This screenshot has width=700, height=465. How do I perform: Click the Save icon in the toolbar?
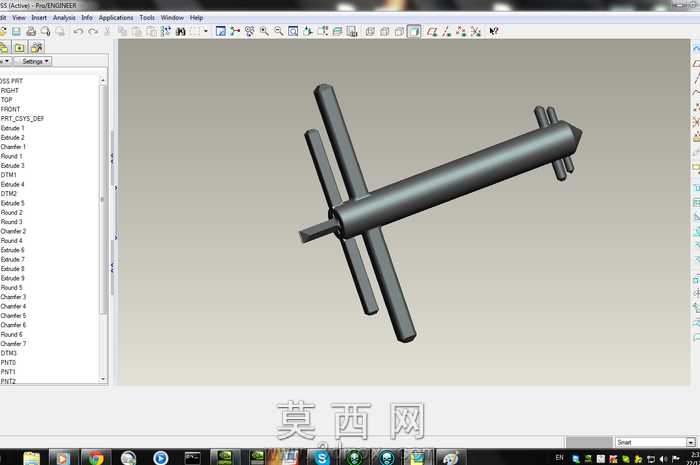17,31
